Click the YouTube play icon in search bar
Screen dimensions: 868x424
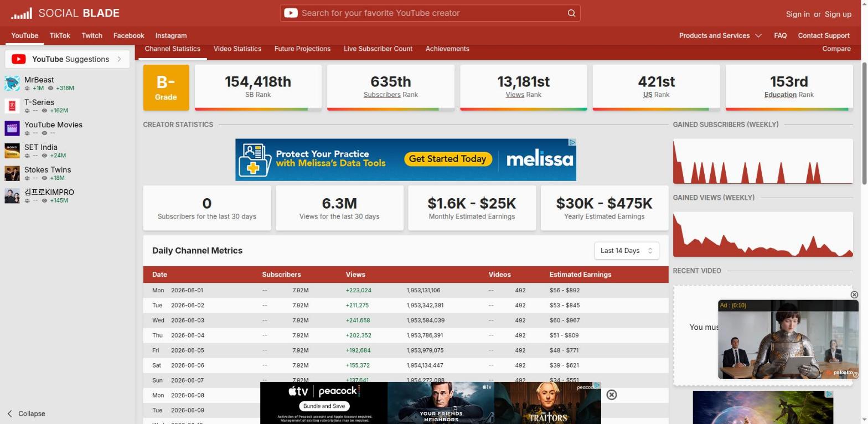point(291,13)
